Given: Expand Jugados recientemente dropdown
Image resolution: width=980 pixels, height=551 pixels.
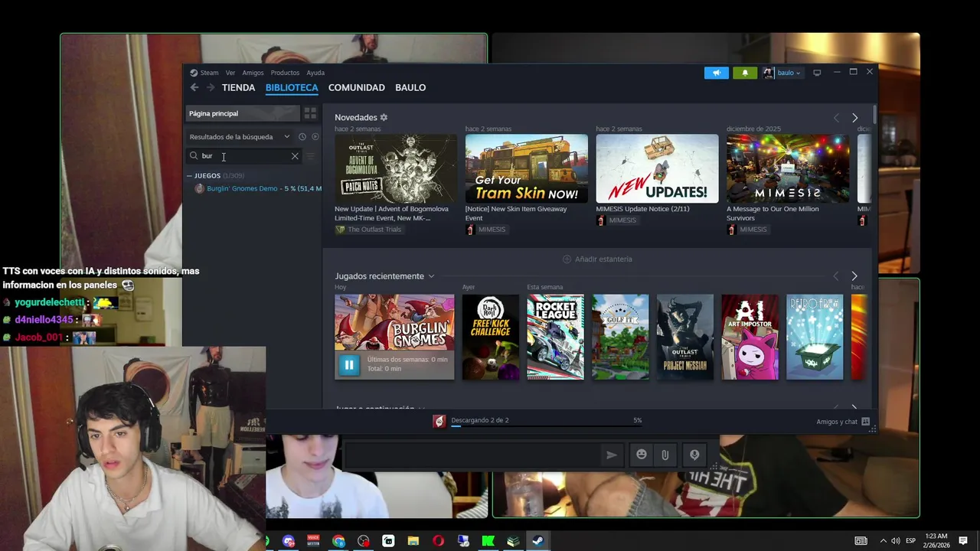Looking at the screenshot, I should pyautogui.click(x=431, y=276).
